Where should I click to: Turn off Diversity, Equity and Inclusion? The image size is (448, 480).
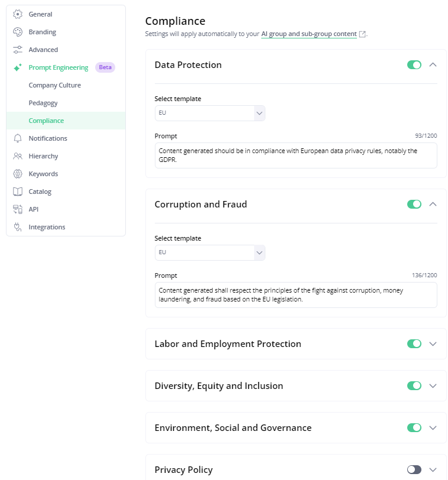coord(414,385)
